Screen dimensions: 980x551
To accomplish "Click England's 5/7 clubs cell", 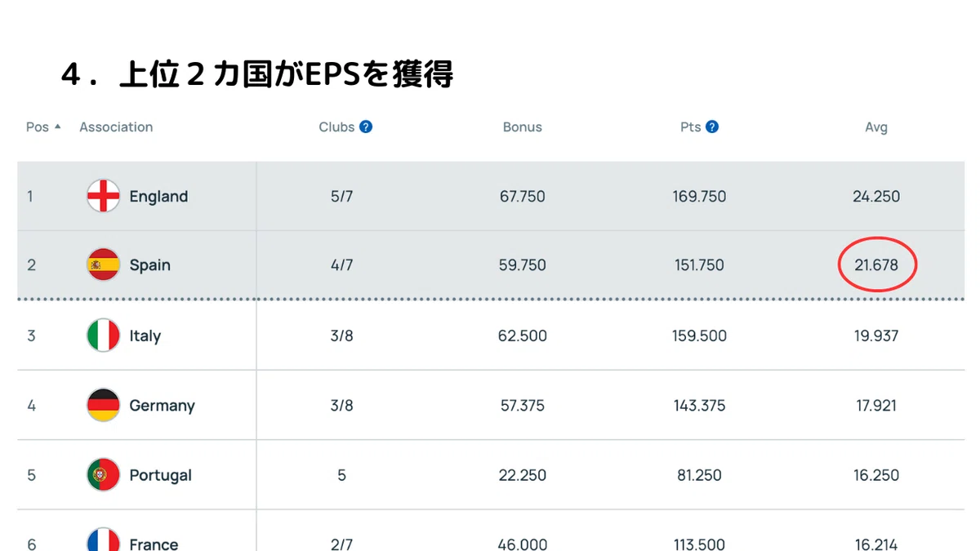I will 341,197.
